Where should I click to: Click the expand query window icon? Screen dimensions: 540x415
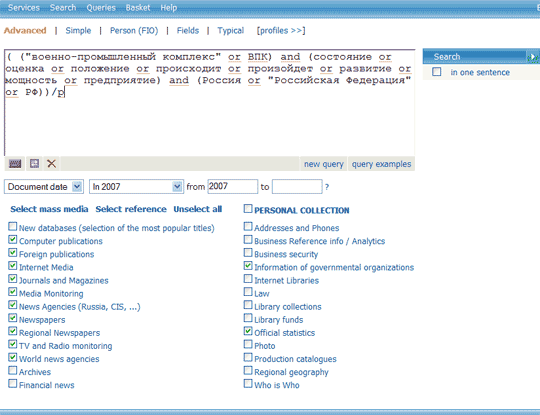coord(34,163)
